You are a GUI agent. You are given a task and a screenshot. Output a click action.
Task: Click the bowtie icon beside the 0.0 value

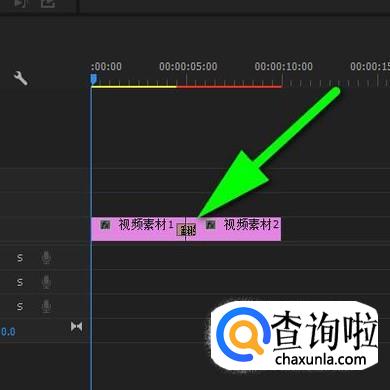pos(76,327)
